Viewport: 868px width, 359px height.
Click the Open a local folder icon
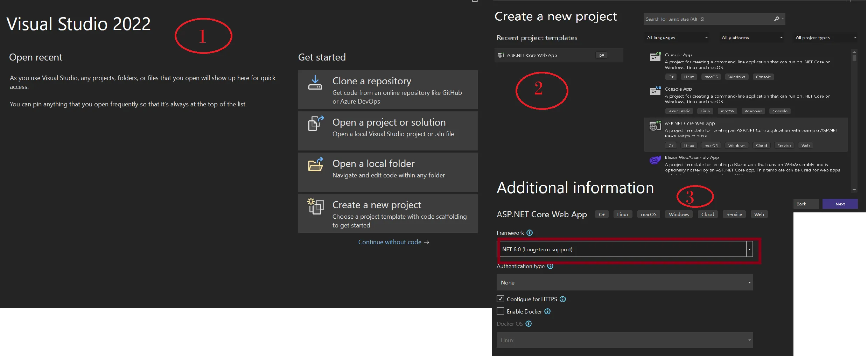click(x=315, y=164)
